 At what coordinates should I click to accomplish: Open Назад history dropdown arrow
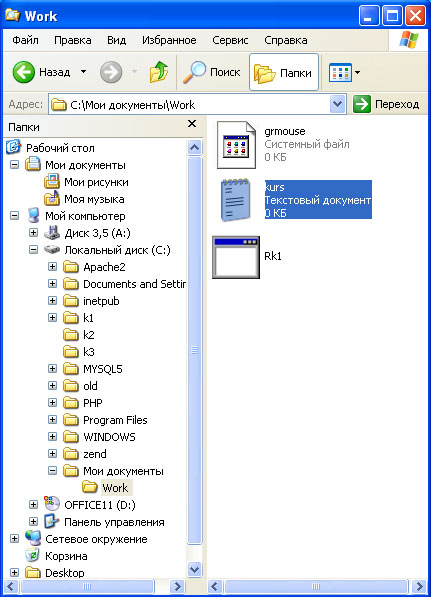pos(83,72)
